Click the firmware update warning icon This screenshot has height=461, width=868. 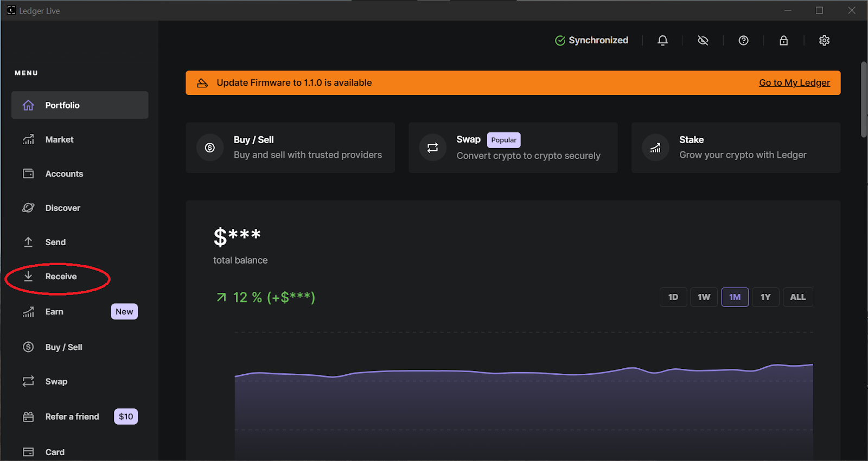tap(202, 83)
